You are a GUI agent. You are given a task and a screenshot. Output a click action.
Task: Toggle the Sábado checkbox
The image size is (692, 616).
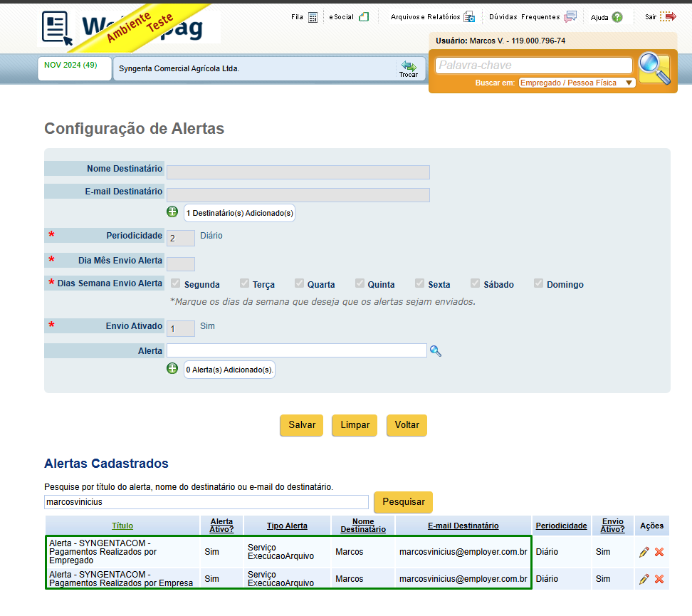coord(476,283)
